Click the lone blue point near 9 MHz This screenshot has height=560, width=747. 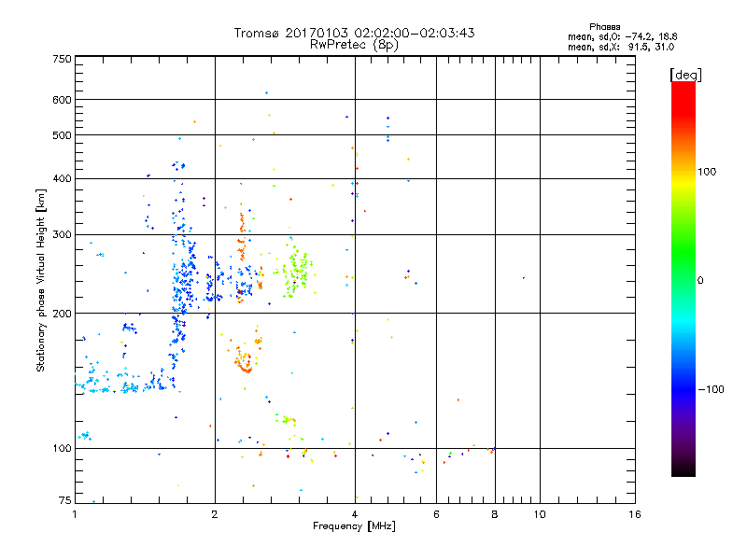(x=524, y=278)
